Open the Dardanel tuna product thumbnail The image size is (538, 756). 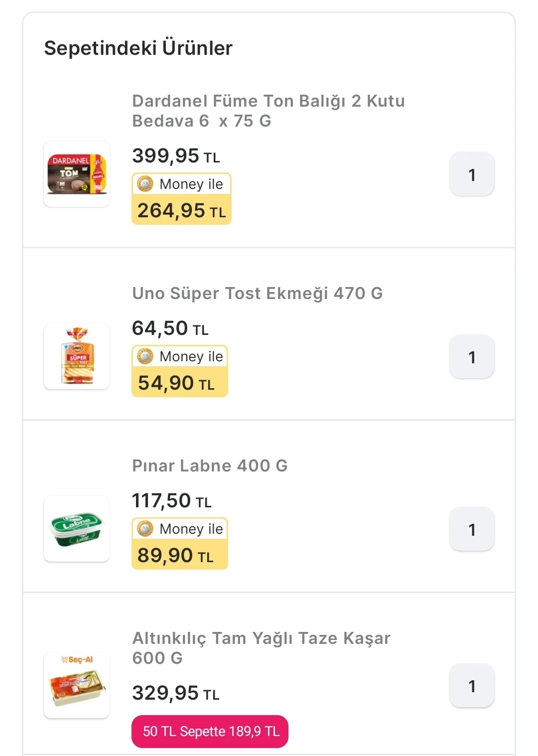pos(77,174)
